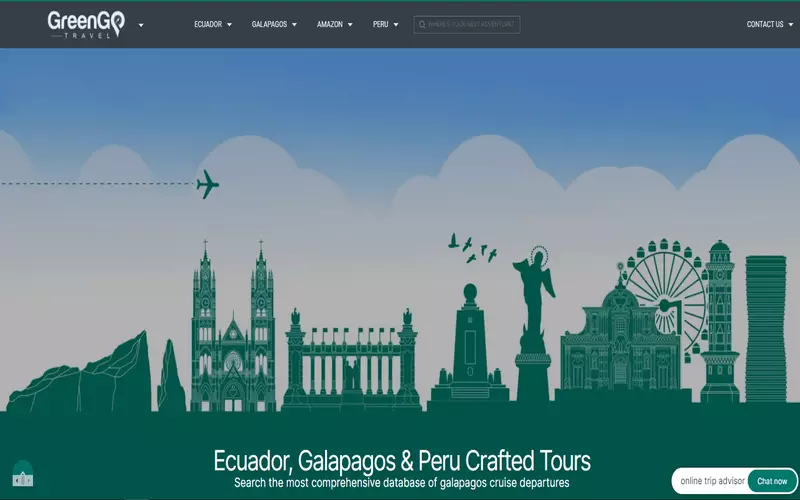Click the online trip advisor label
Viewport: 800px width, 500px height.
(712, 481)
